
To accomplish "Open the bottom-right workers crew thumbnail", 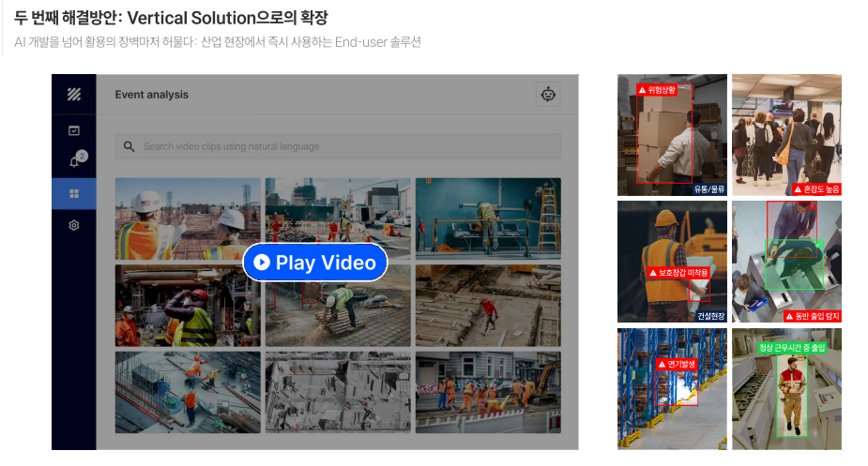I will [488, 391].
